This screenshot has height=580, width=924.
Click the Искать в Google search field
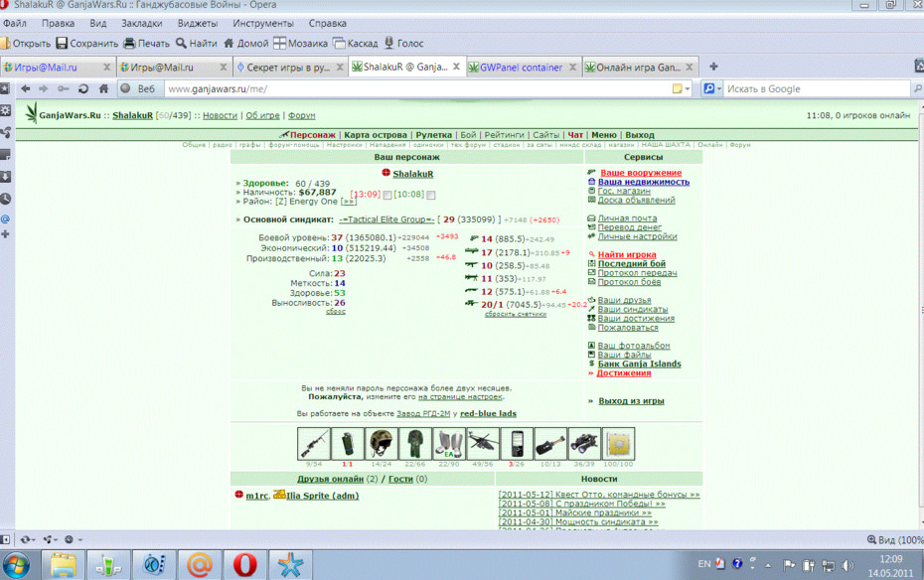[816, 89]
